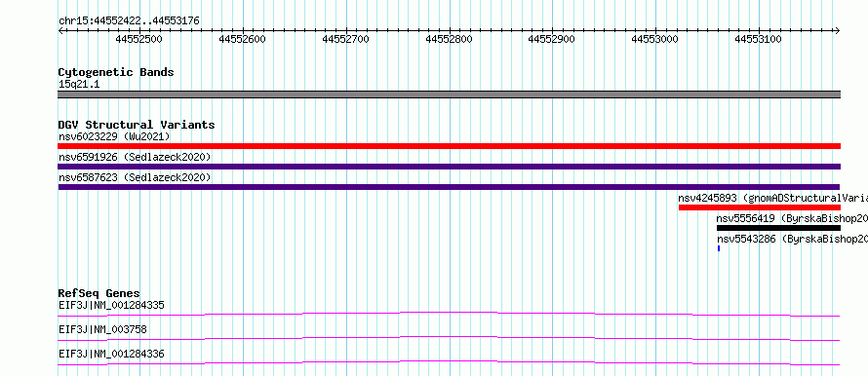The width and height of the screenshot is (868, 376).
Task: Select the black nsv5556419 variant bar
Action: point(778,228)
